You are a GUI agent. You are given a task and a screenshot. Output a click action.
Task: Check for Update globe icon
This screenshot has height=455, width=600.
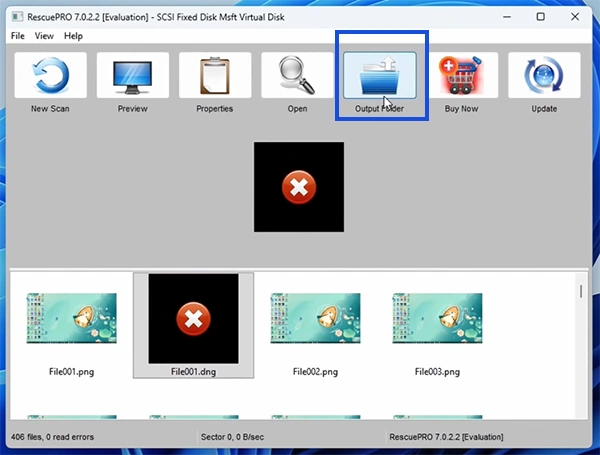click(x=544, y=75)
